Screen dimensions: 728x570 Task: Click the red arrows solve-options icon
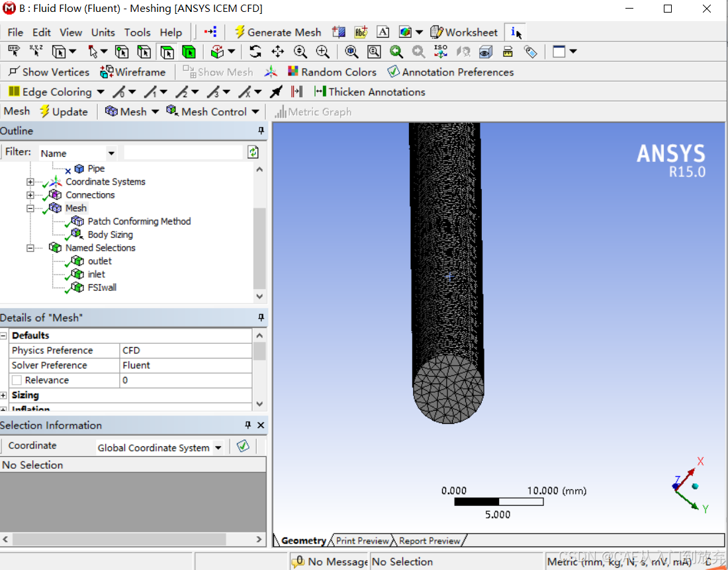(x=210, y=32)
